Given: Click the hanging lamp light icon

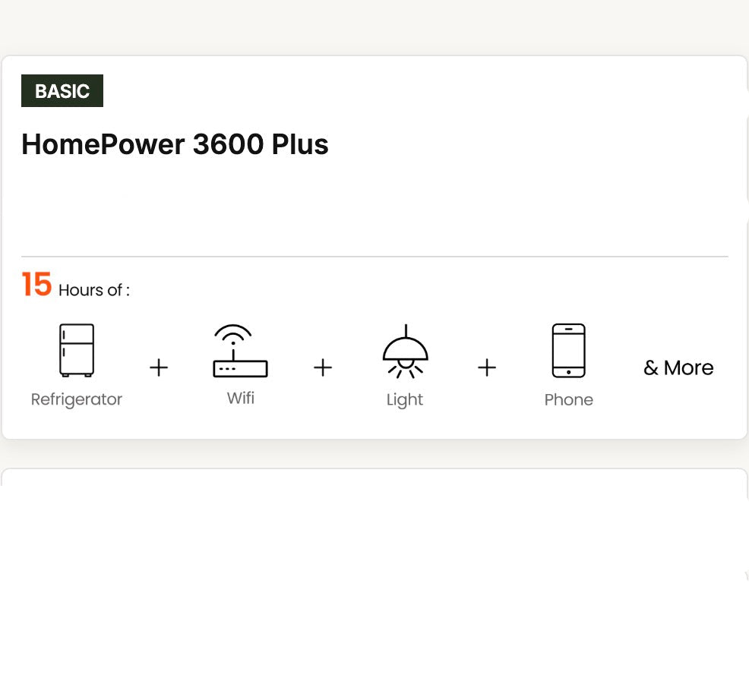Looking at the screenshot, I should pos(405,352).
